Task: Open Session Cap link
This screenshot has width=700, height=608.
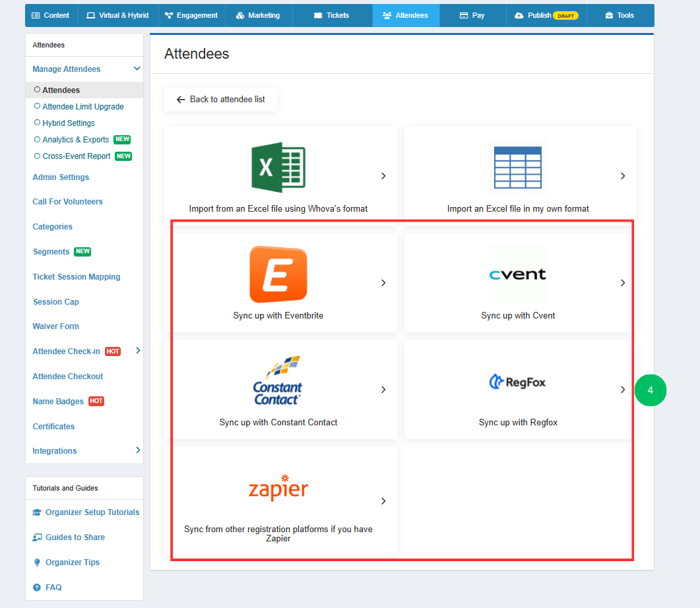Action: pyautogui.click(x=56, y=301)
